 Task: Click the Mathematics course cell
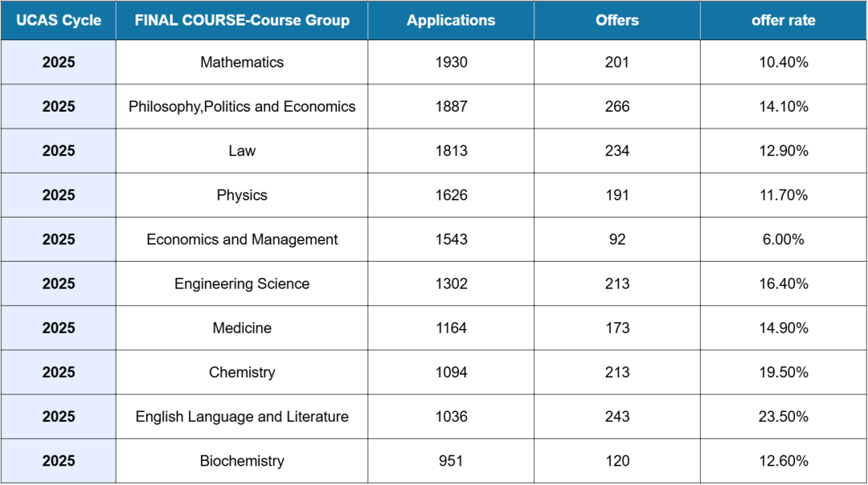pos(242,63)
